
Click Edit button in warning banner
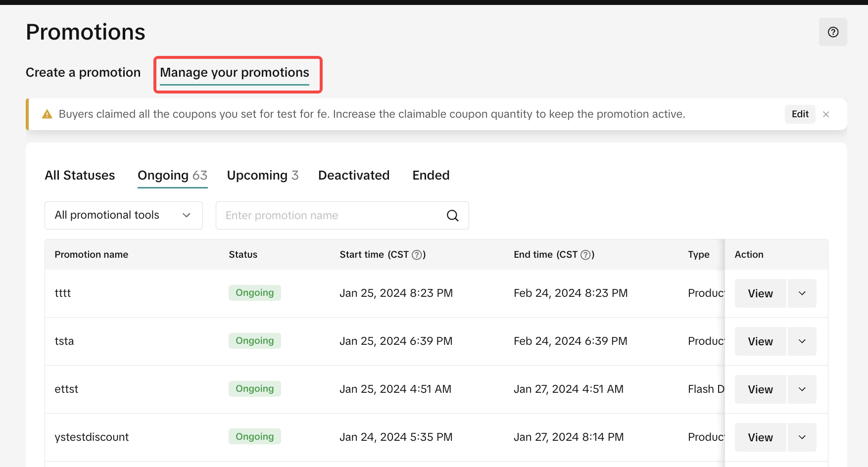coord(800,114)
